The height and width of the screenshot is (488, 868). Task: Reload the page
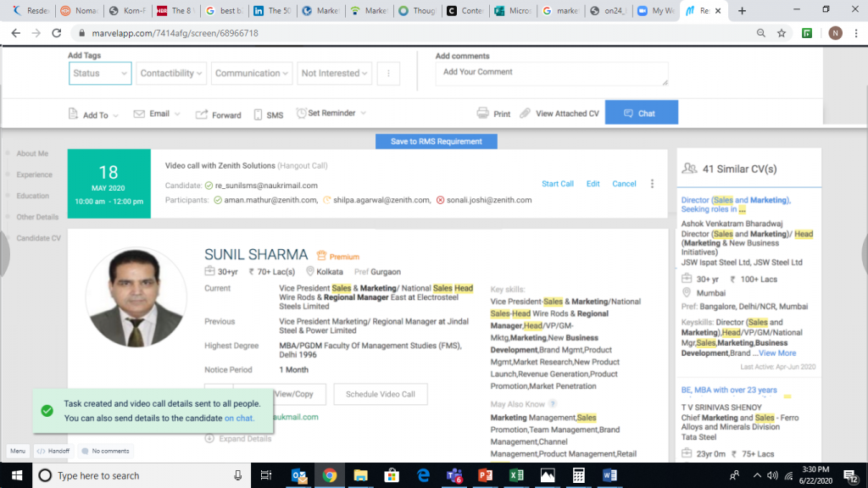coord(57,33)
